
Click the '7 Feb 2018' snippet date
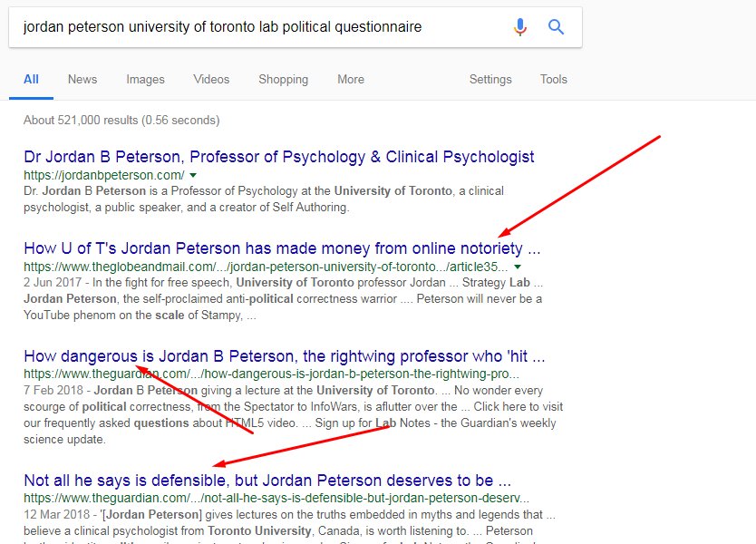[x=53, y=390]
